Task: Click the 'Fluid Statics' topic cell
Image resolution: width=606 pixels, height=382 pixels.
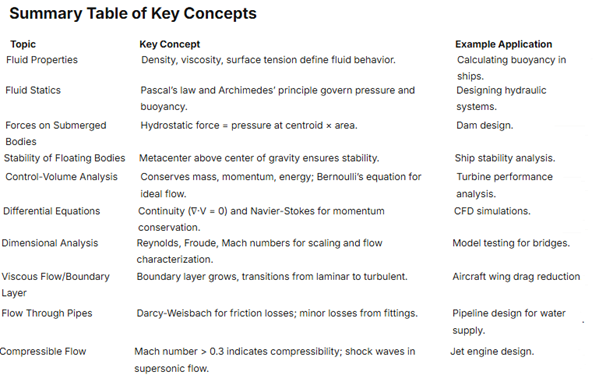Action: 33,90
